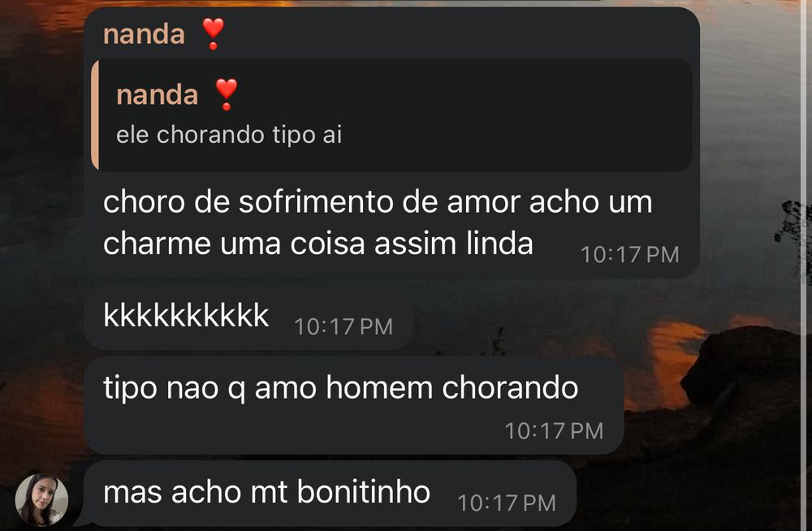Click the message bubble tail near avatar
Viewport: 812px width, 531px height.
pyautogui.click(x=82, y=520)
